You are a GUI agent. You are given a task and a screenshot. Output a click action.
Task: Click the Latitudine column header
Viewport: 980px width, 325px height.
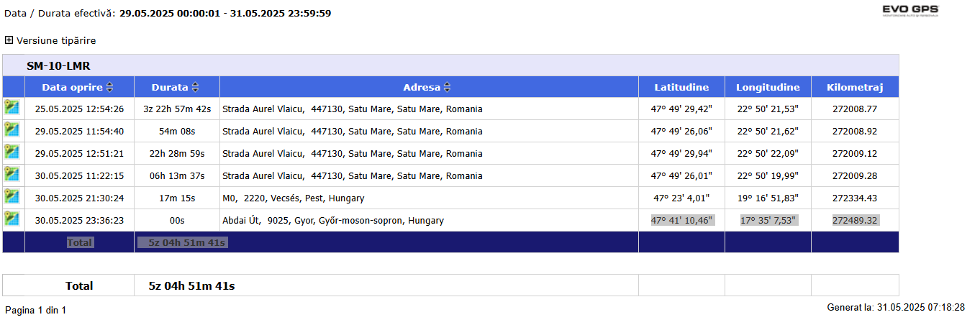pos(681,87)
